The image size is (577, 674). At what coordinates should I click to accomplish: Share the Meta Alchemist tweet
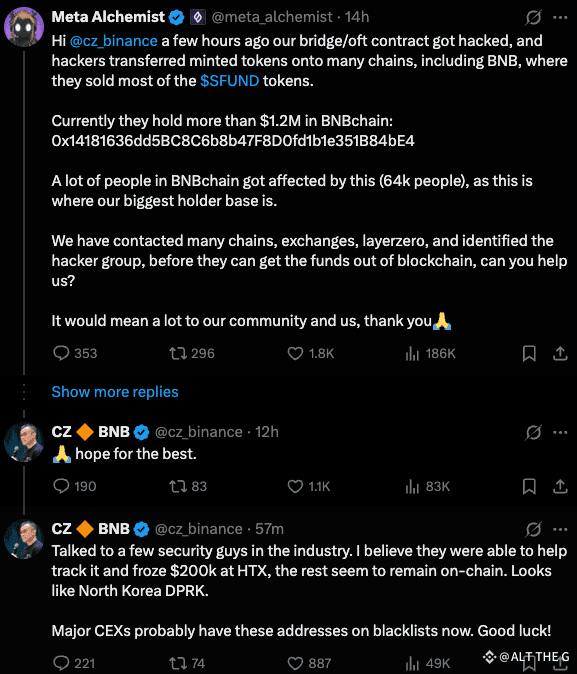[560, 353]
